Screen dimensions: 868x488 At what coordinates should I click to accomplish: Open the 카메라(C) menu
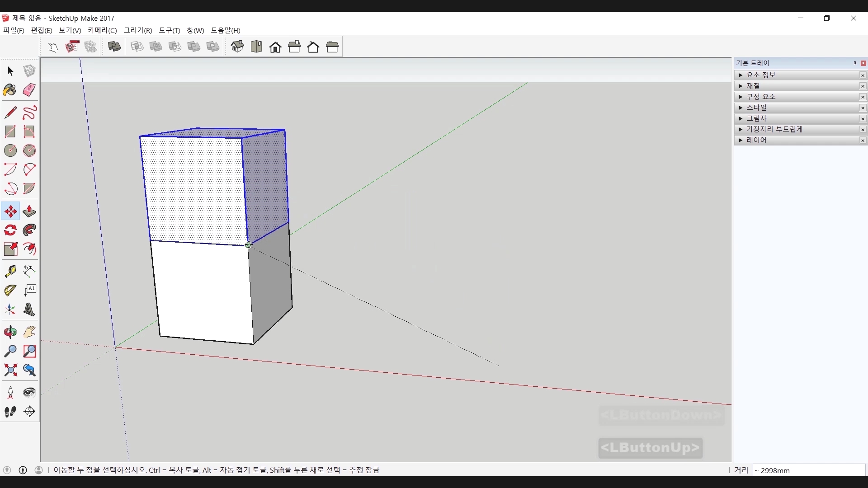tap(102, 30)
